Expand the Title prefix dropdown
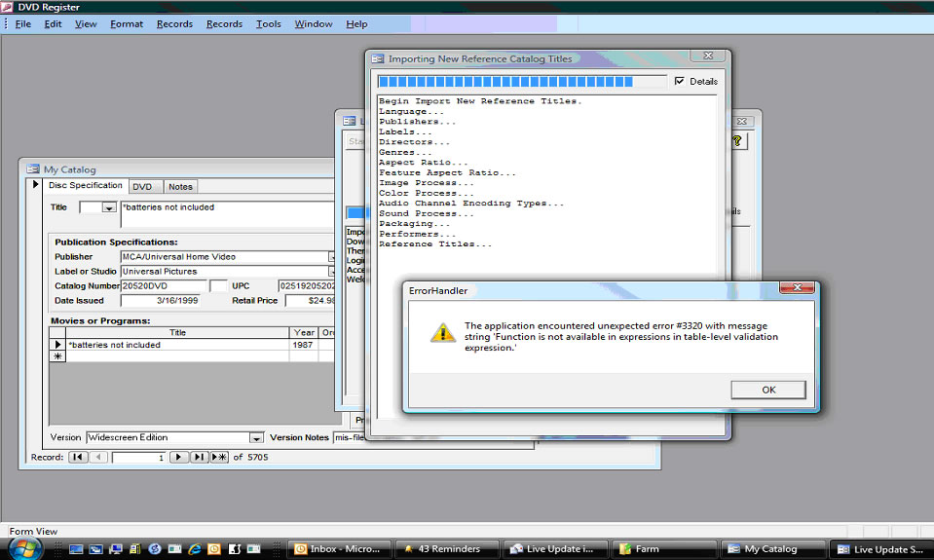Screen dimensions: 934x560 click(x=108, y=207)
